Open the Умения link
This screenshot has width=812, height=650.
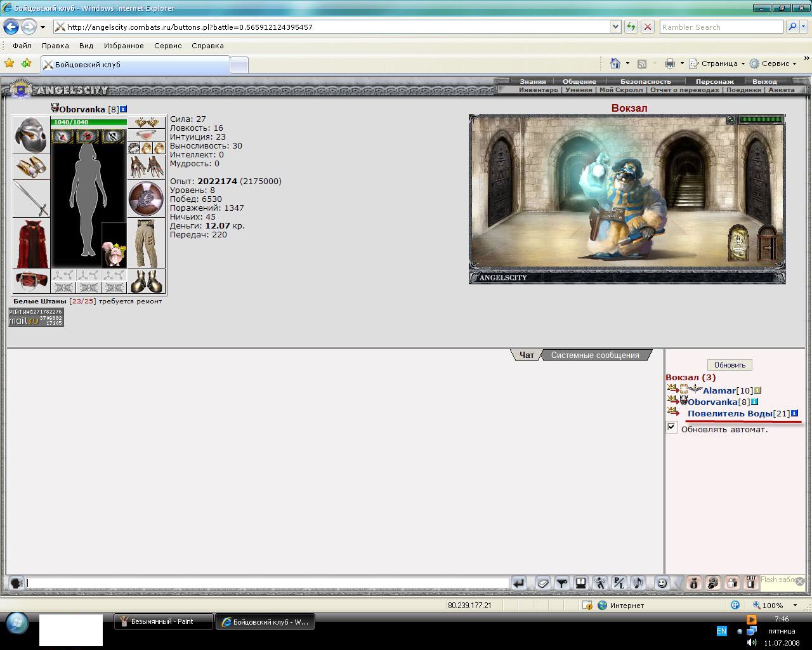(579, 90)
